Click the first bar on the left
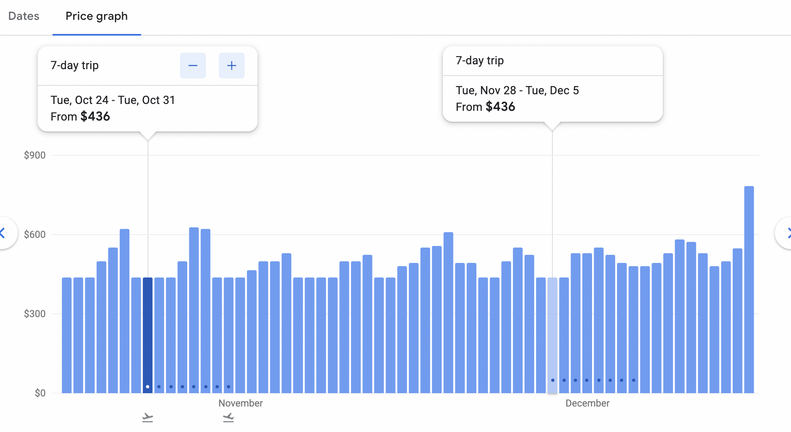This screenshot has width=791, height=432. (67, 335)
